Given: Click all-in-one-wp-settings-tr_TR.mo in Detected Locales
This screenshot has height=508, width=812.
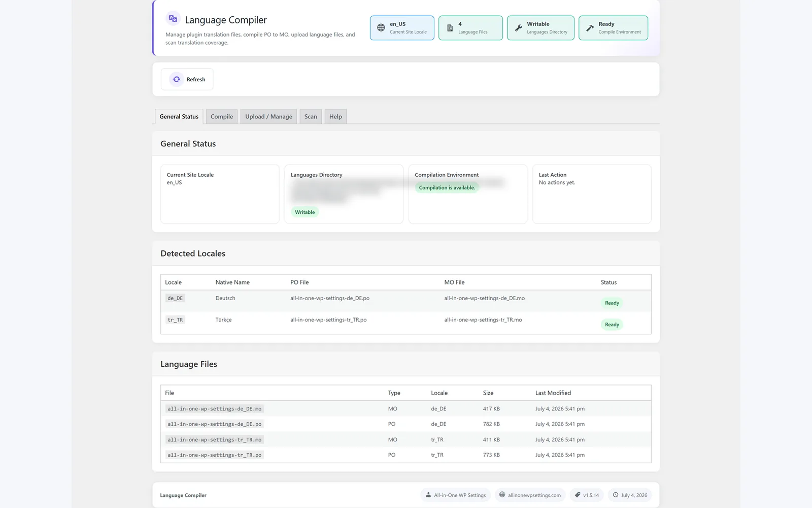Looking at the screenshot, I should [483, 320].
